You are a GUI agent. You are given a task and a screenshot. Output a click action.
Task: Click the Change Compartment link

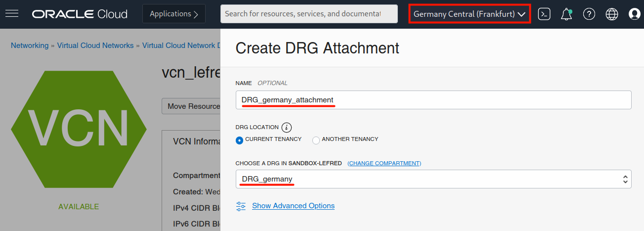pyautogui.click(x=385, y=163)
